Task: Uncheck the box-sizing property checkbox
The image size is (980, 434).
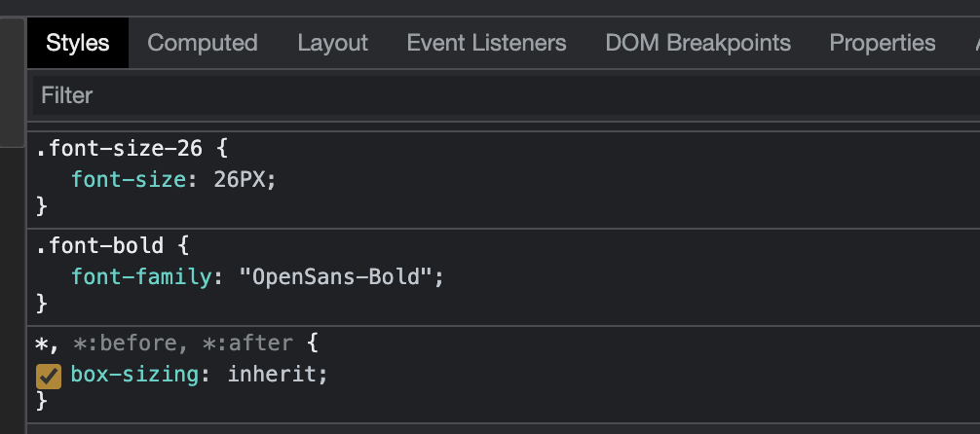Action: (49, 377)
